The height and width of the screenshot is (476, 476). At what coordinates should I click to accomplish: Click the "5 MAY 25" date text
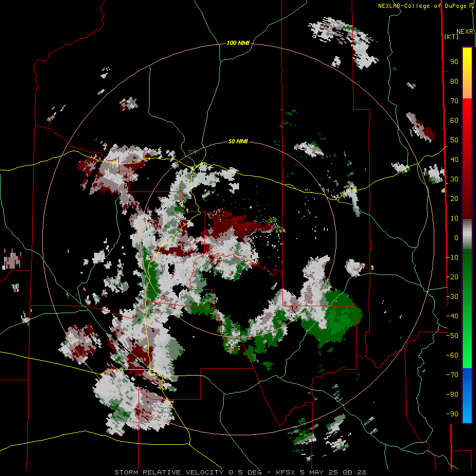pyautogui.click(x=319, y=472)
